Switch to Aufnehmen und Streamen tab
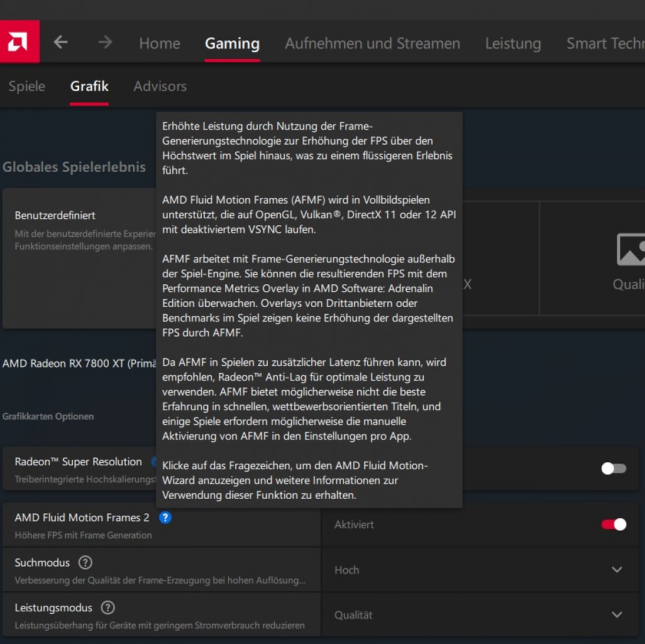The height and width of the screenshot is (644, 645). [372, 43]
